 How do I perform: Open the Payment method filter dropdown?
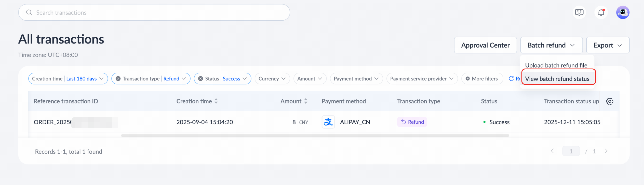tap(356, 79)
